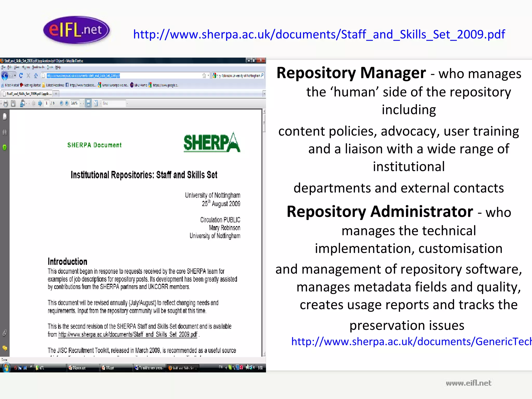Screen dimensions: 532x399
Task: Open the PDF pages panel icon
Action: tap(5, 117)
